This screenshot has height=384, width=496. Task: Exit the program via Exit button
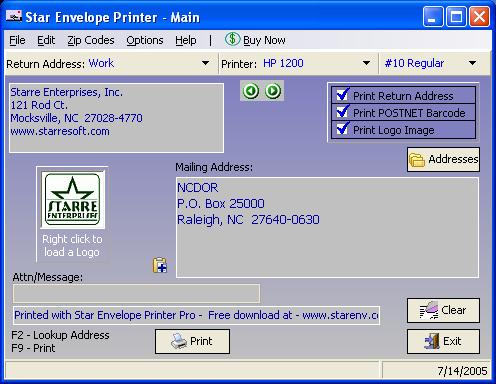[x=443, y=341]
